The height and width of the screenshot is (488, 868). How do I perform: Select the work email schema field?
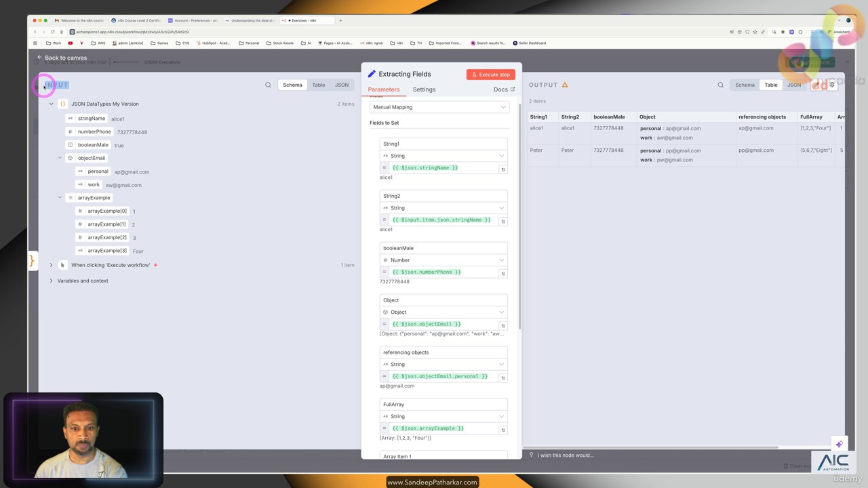[88, 184]
